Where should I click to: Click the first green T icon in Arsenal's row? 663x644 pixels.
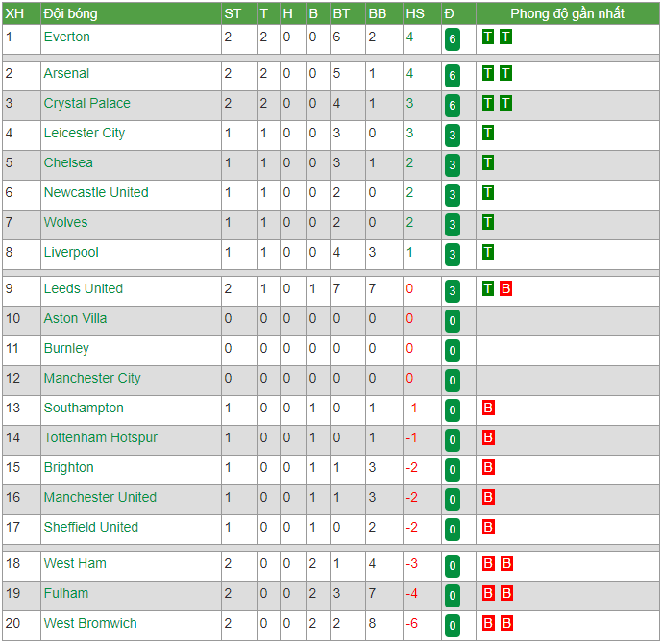[x=488, y=73]
